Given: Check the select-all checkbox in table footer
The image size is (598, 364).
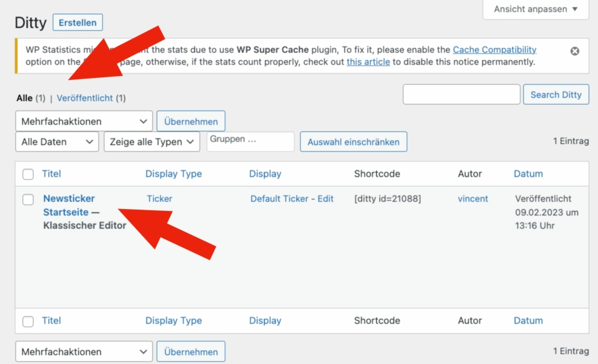Looking at the screenshot, I should click(x=28, y=321).
